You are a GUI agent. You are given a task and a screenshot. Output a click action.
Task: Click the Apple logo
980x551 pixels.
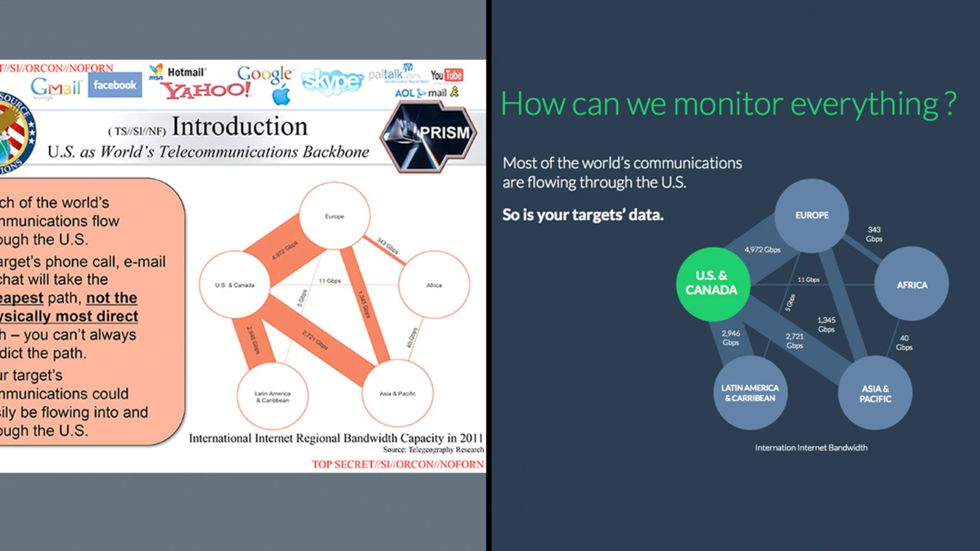tap(282, 94)
